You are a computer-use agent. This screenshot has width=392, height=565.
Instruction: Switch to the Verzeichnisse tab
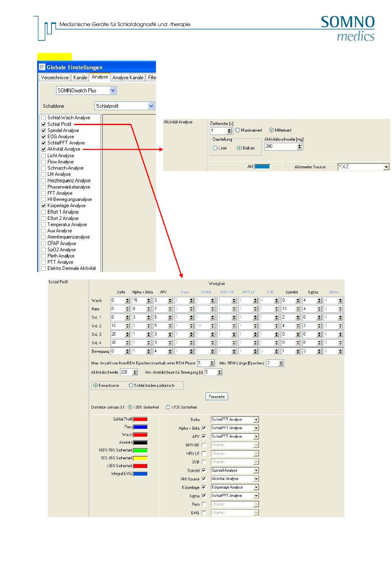(54, 78)
